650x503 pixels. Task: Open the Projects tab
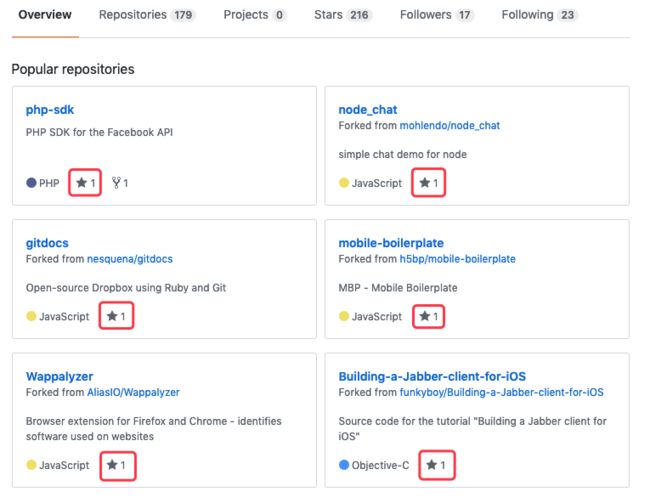point(255,15)
